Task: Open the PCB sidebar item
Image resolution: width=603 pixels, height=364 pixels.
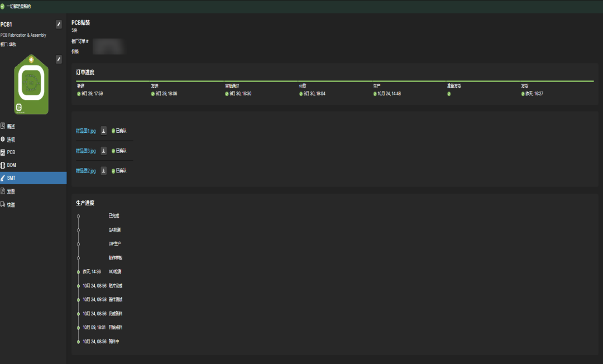Action: 33,152
